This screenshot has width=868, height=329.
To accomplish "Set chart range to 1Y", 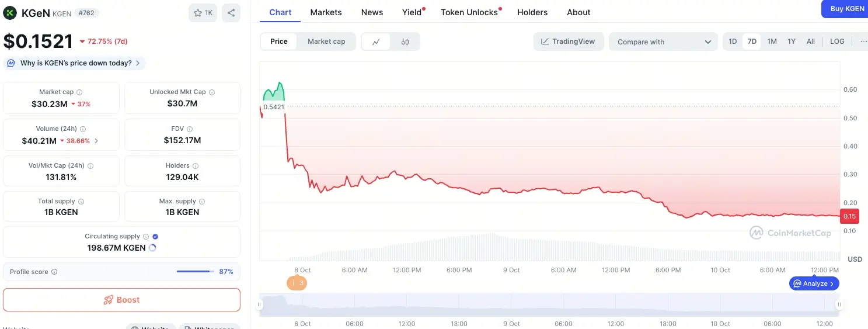I will [x=792, y=41].
